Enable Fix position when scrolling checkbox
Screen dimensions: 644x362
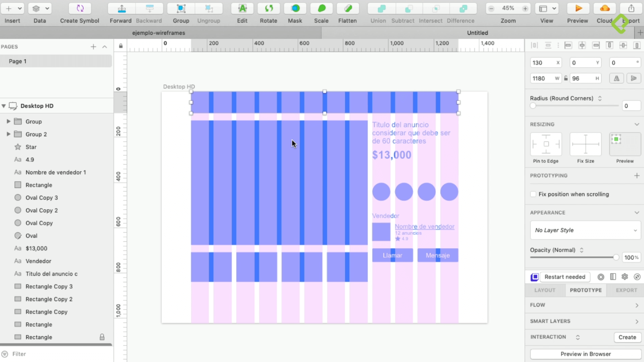[x=534, y=194]
